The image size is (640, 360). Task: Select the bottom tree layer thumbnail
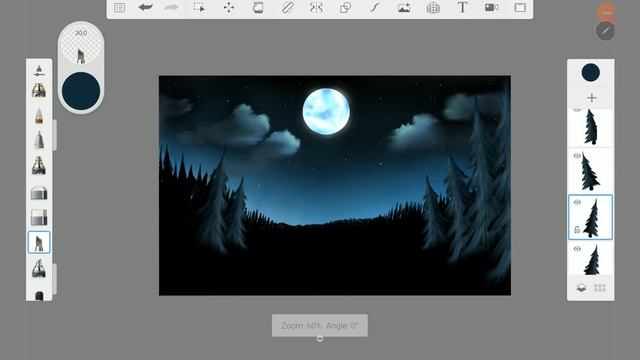591,260
